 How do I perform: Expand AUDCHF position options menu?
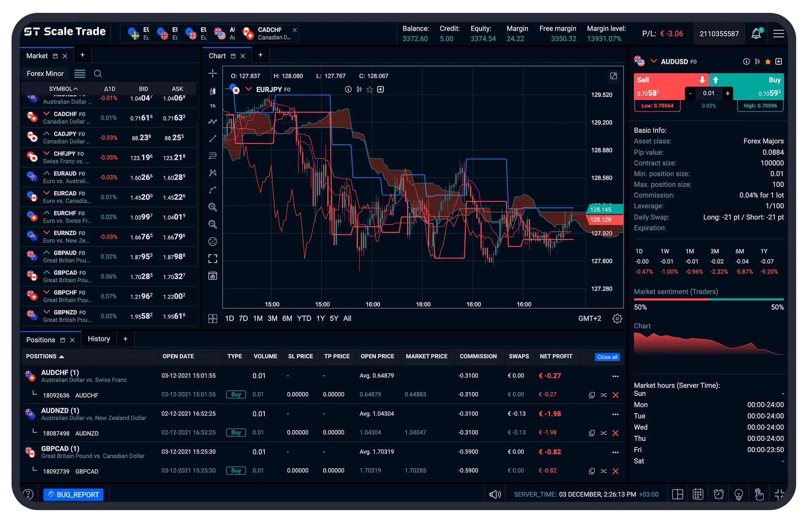point(615,376)
